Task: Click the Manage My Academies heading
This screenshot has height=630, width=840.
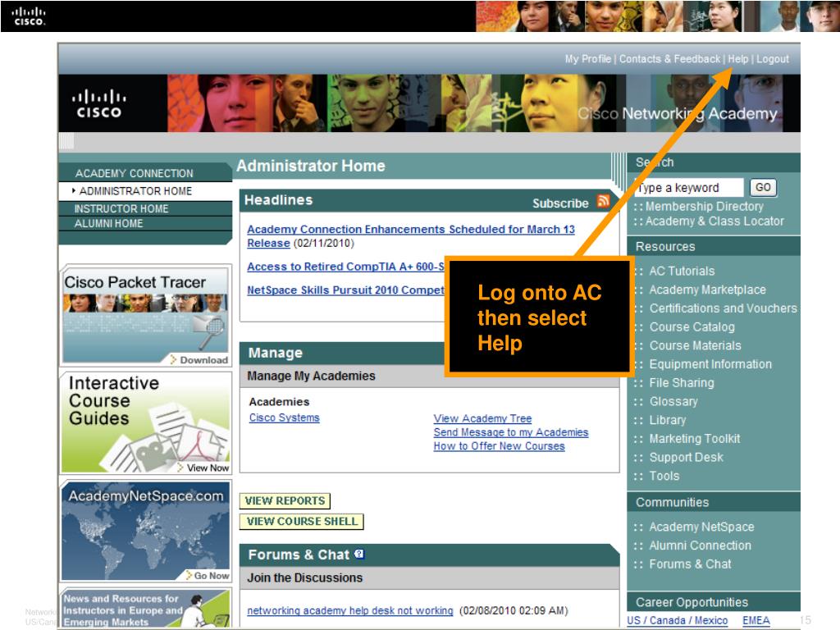Action: coord(311,376)
